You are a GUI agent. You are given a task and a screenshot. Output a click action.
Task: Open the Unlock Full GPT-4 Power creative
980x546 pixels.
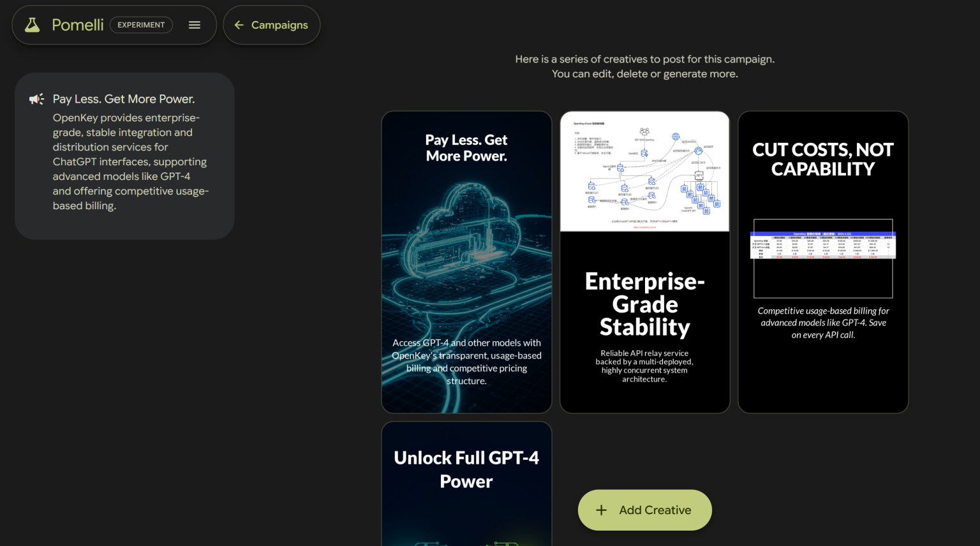coord(466,483)
